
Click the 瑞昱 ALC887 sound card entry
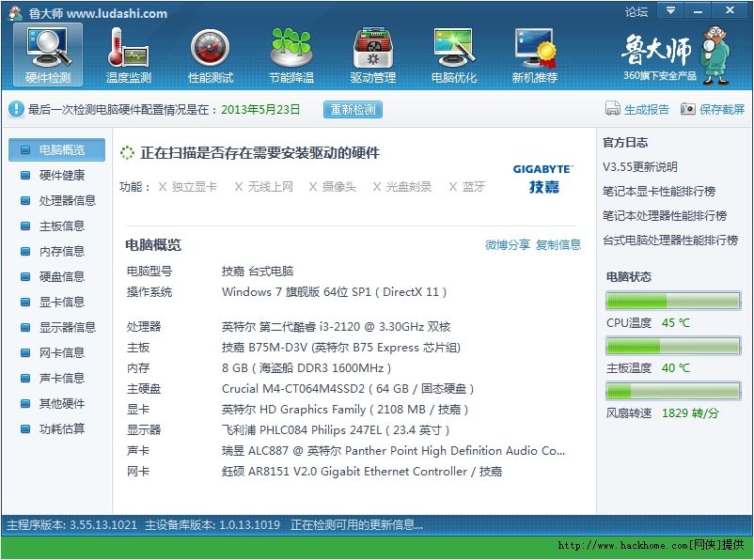point(393,451)
